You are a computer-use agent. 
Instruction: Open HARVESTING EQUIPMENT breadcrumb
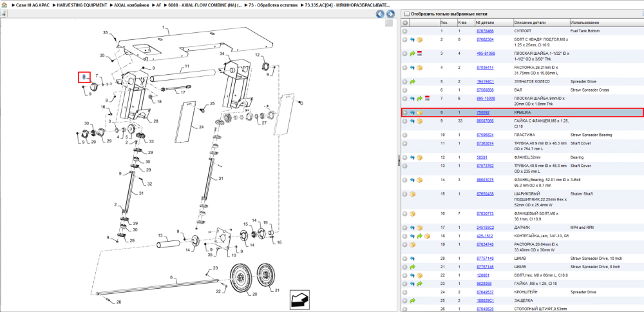[82, 5]
